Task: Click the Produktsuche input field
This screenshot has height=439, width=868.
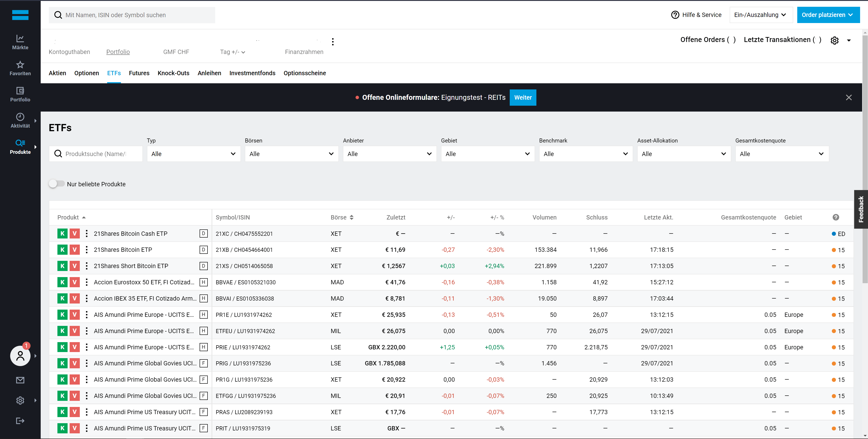Action: 96,154
